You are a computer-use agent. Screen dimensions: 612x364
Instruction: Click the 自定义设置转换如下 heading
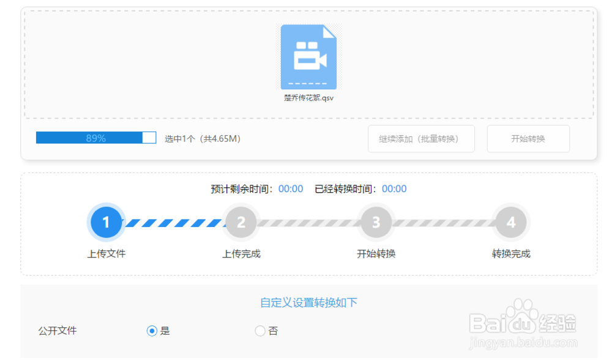click(308, 302)
